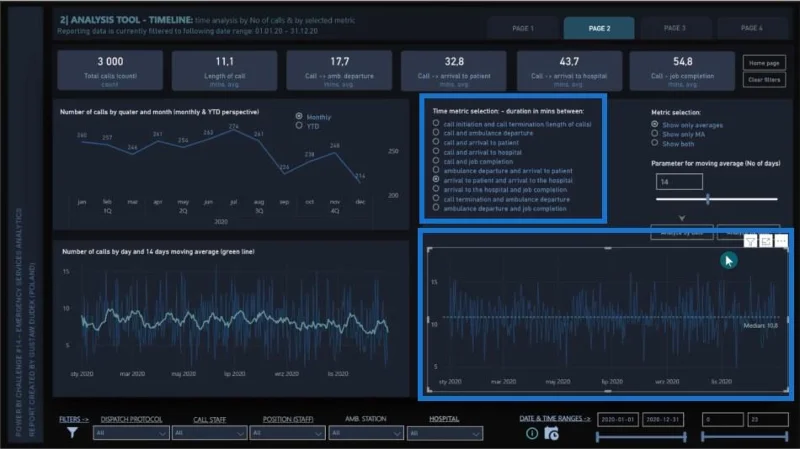Open focus mode icon on selected chart

pos(765,241)
